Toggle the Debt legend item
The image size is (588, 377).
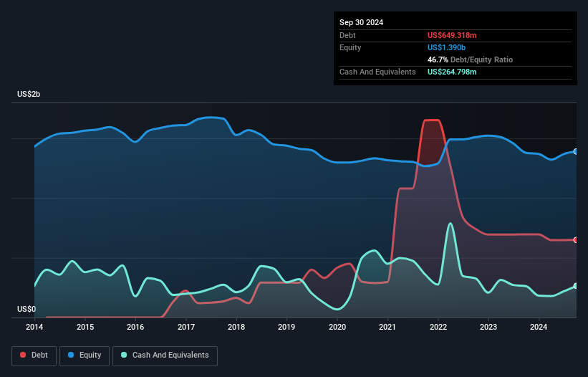(x=33, y=355)
